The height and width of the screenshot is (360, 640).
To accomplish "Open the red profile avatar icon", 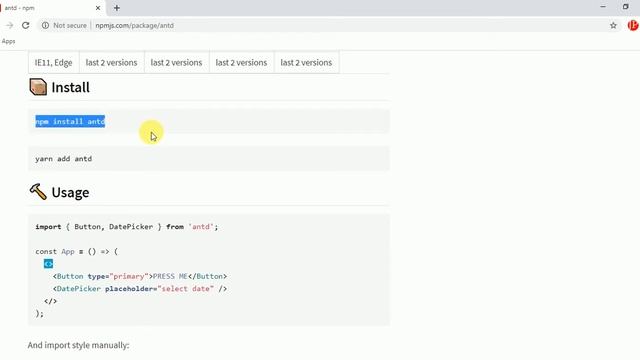I will click(633, 25).
